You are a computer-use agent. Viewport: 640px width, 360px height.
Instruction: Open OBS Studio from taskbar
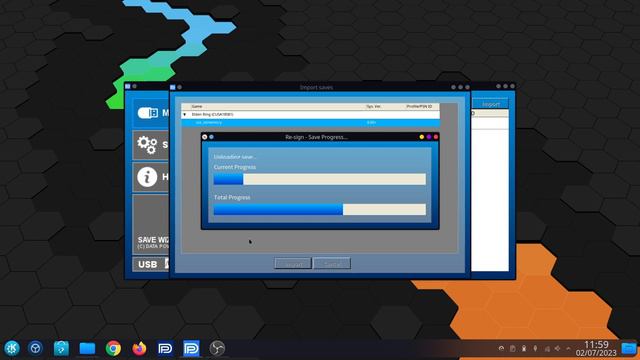click(217, 348)
